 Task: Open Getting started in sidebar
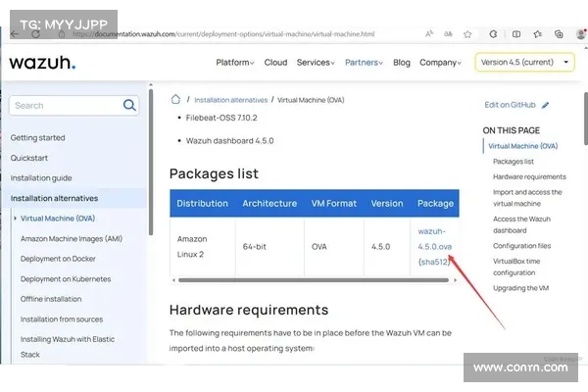[37, 137]
